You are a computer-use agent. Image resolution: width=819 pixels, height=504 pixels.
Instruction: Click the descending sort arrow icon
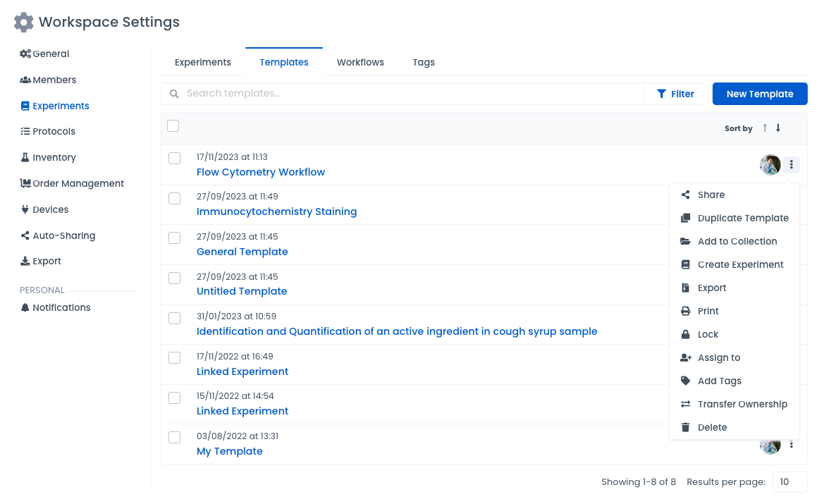point(778,128)
